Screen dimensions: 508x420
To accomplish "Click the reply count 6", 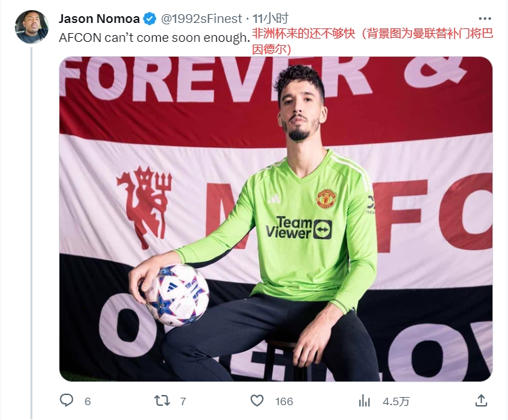I will (x=87, y=402).
